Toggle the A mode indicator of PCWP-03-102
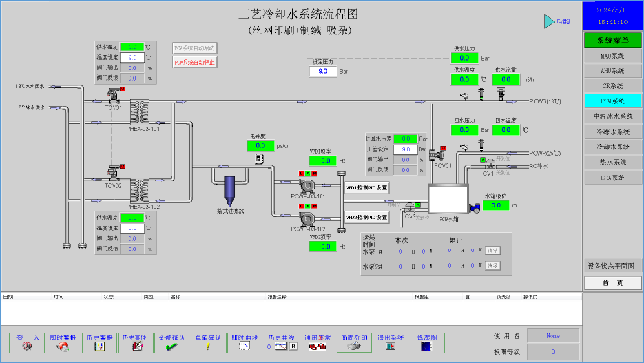This screenshot has height=363, width=644. tap(307, 206)
